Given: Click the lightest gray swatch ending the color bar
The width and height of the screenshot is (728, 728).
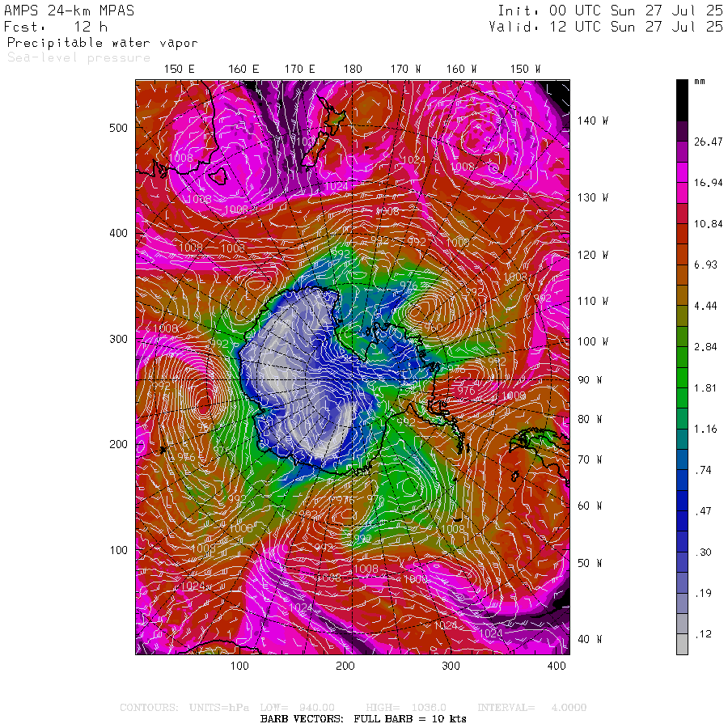Looking at the screenshot, I should point(682,645).
